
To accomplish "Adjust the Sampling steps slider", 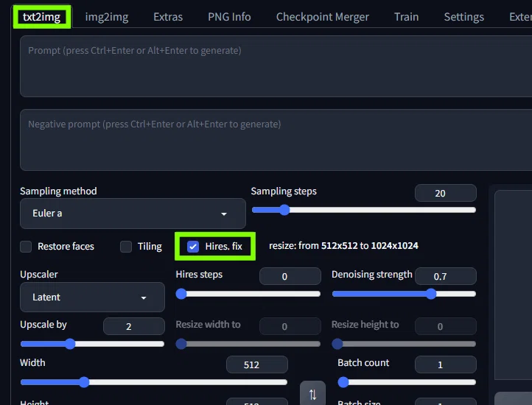I will (x=364, y=210).
